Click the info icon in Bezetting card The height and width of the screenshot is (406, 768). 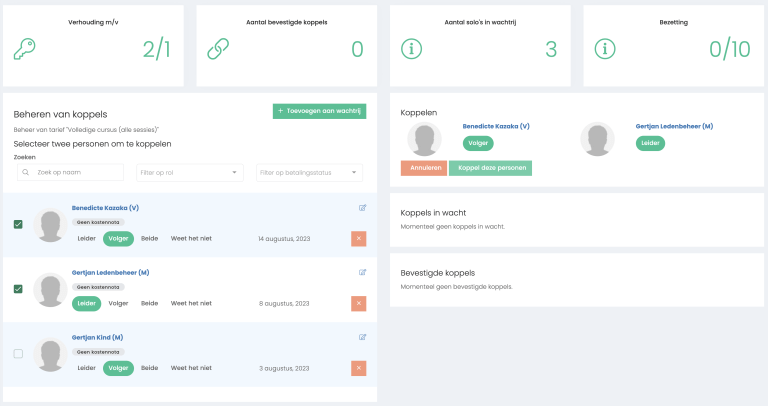(x=604, y=48)
